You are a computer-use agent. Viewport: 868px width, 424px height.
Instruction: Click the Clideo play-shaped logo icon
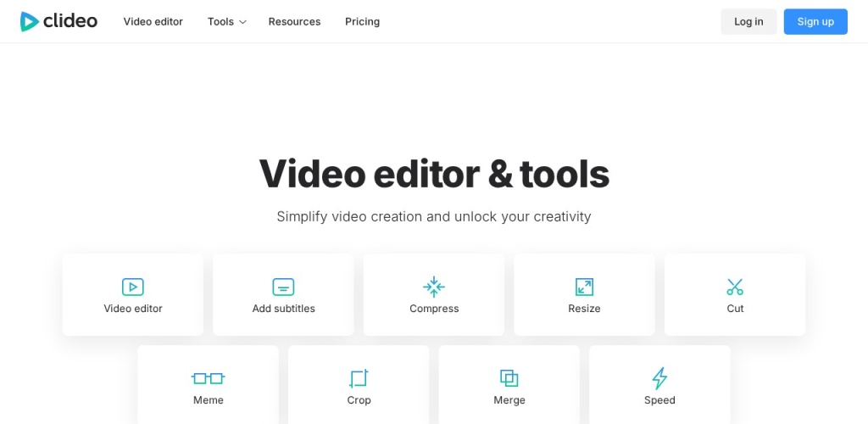click(x=31, y=21)
